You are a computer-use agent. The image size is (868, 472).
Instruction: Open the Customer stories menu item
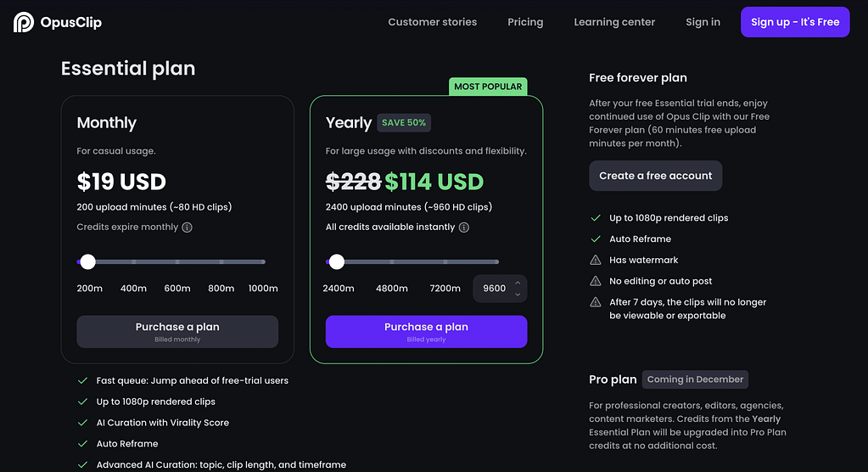pos(433,22)
